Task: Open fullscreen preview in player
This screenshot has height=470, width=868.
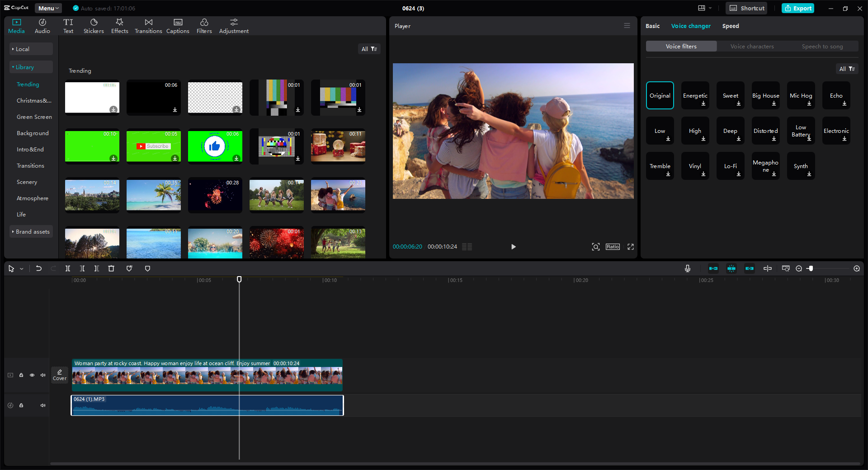Action: [x=630, y=247]
